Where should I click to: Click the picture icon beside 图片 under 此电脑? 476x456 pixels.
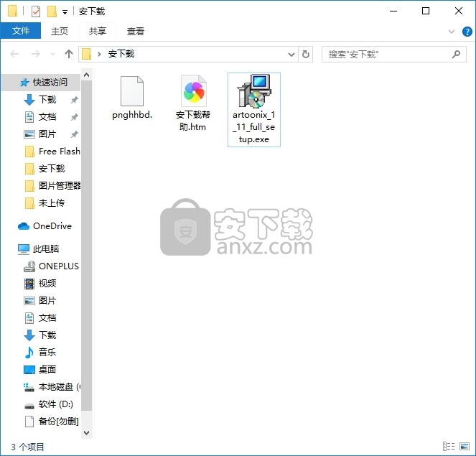pos(29,301)
